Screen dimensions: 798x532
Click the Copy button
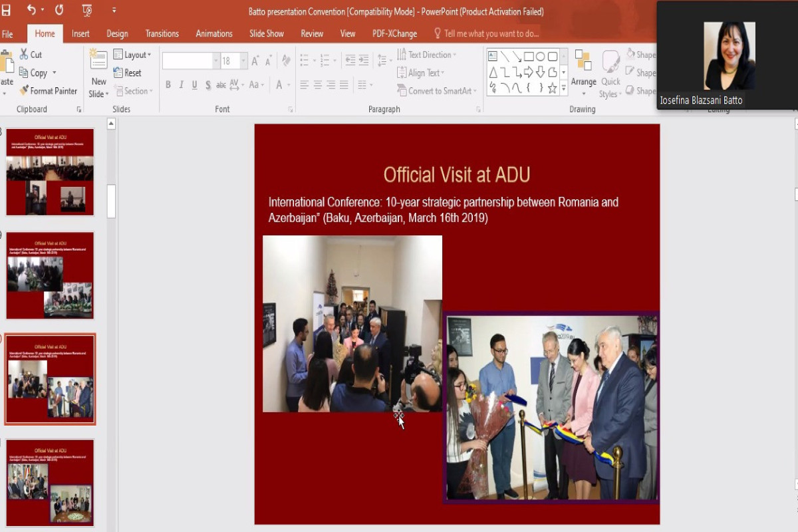(33, 72)
